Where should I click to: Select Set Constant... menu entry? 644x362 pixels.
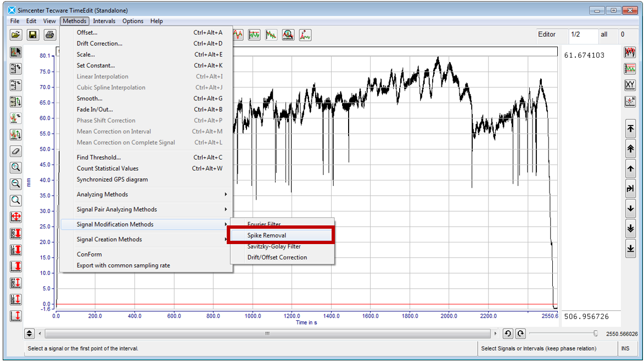pyautogui.click(x=146, y=65)
